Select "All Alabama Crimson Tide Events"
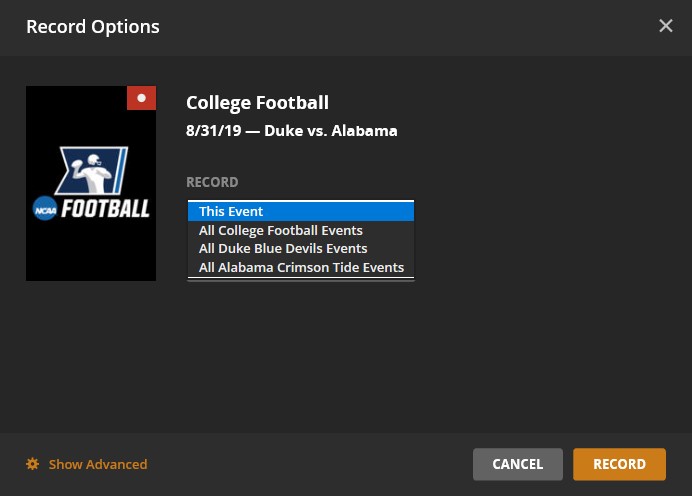 (x=300, y=267)
